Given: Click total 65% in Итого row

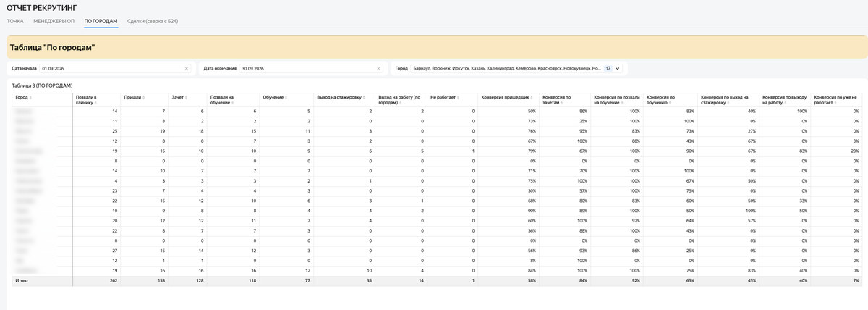Looking at the screenshot, I should pyautogui.click(x=689, y=280).
